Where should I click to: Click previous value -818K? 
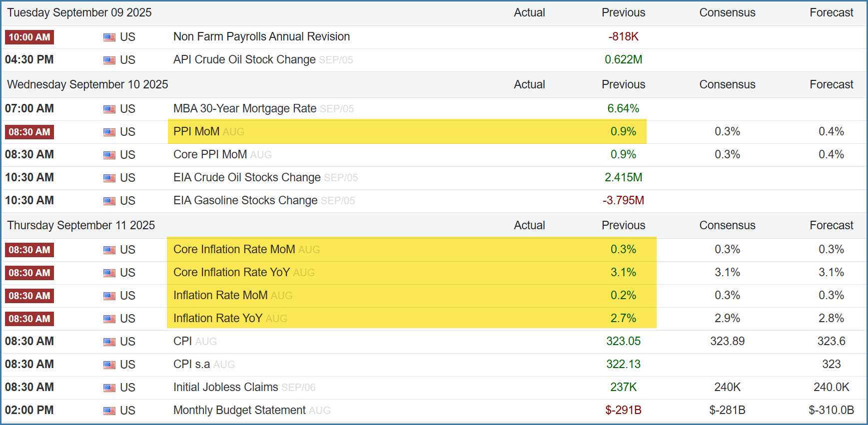click(624, 36)
